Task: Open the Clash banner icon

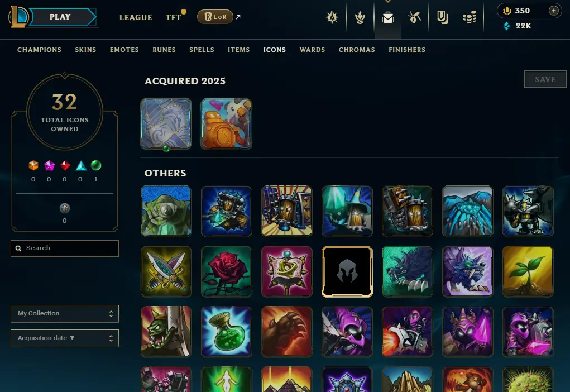Action: click(x=360, y=17)
